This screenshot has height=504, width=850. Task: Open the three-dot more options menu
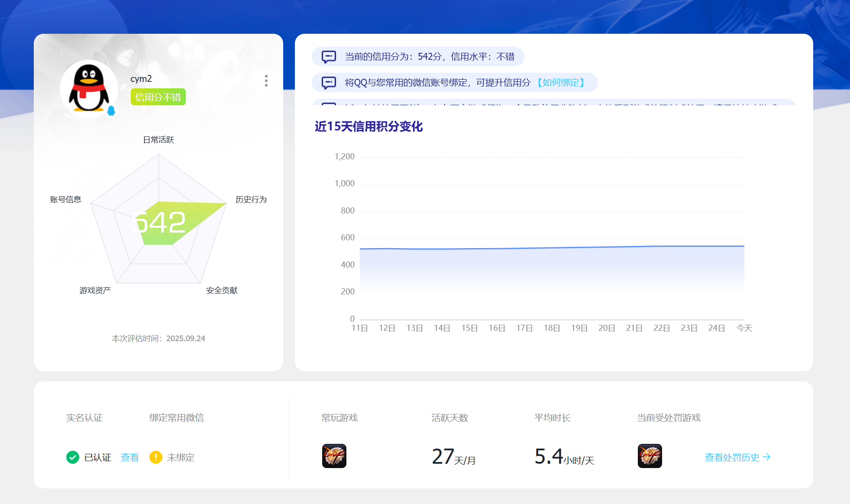(266, 81)
